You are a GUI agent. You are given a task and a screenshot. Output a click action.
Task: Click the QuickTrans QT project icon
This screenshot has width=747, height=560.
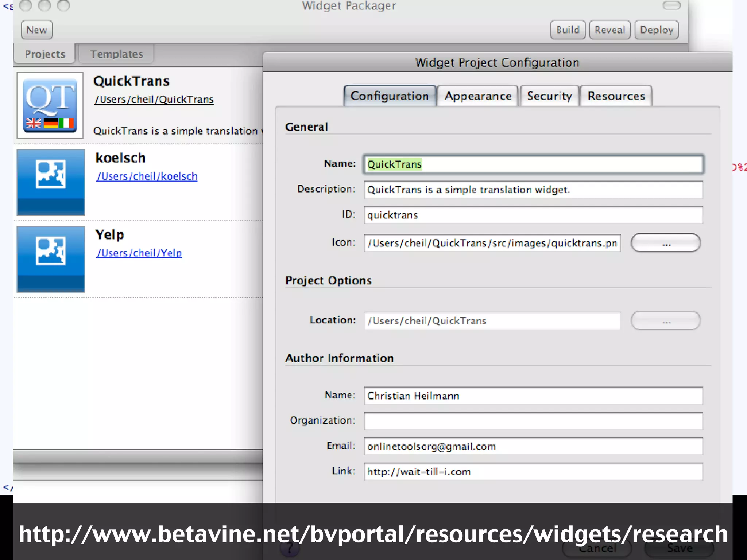coord(50,105)
